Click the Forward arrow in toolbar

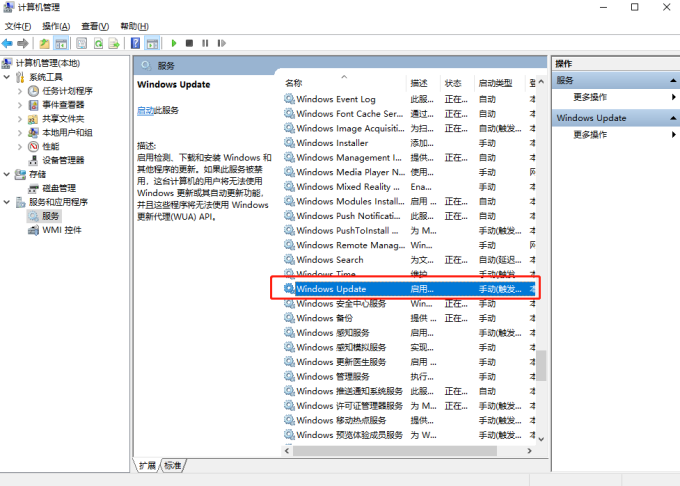(23, 43)
